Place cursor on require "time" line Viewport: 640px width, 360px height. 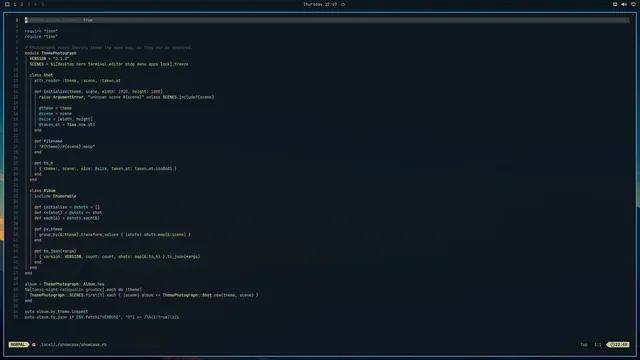click(x=41, y=36)
